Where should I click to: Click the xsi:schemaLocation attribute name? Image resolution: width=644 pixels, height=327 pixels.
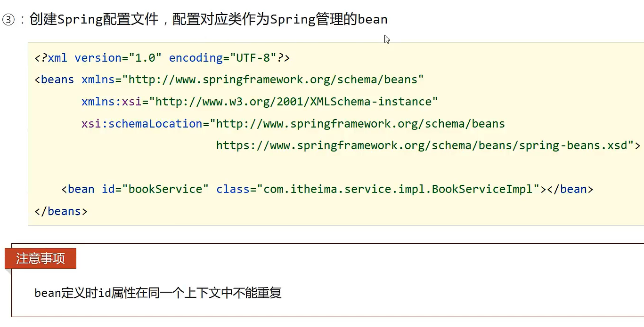coord(142,124)
